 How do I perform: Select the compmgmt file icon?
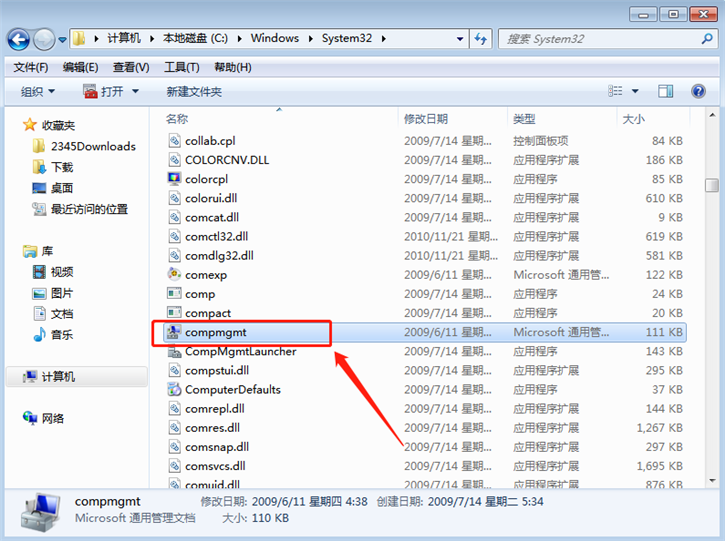click(x=174, y=332)
